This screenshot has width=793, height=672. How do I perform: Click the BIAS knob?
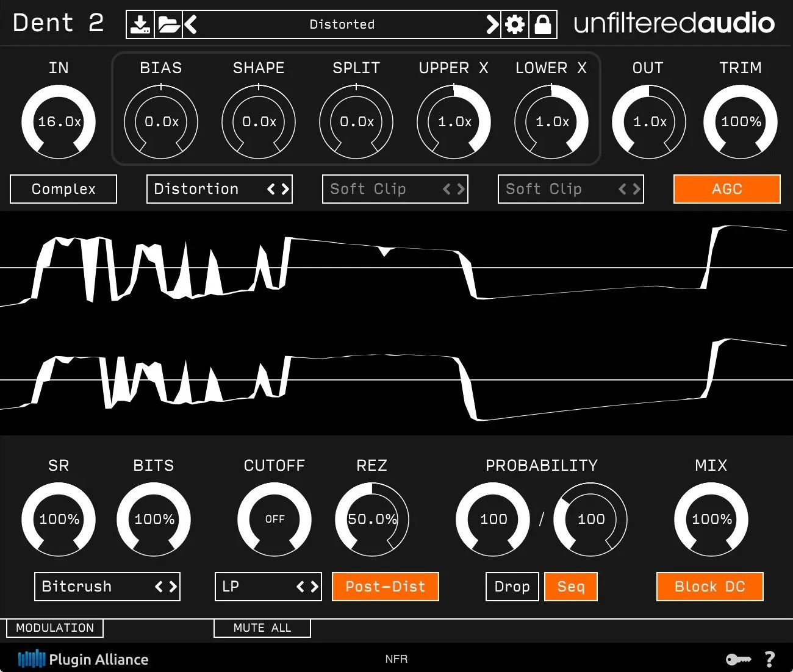click(161, 122)
